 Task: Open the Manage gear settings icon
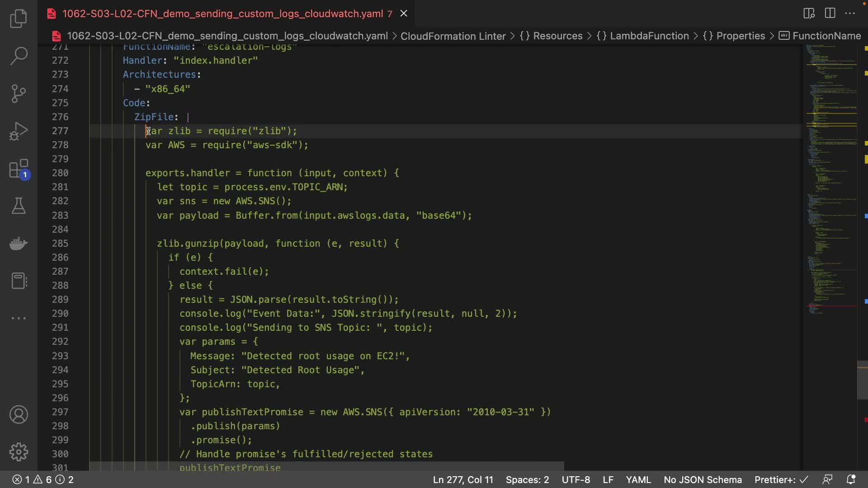click(x=19, y=452)
